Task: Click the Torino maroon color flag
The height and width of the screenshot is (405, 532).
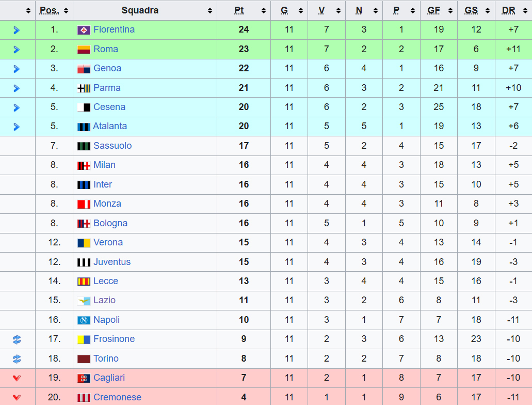Action: point(84,359)
